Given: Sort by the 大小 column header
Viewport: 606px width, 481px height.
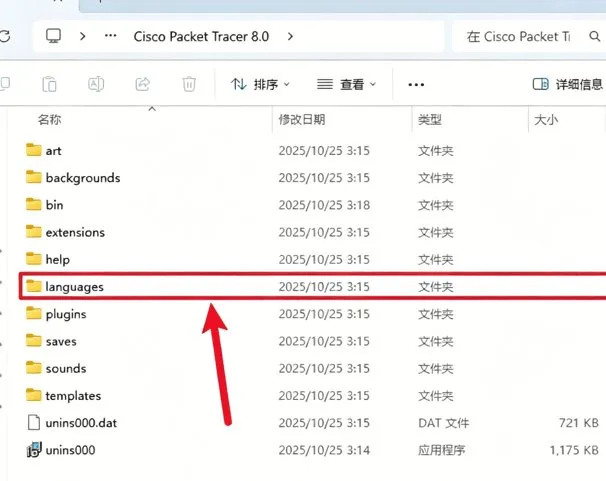Looking at the screenshot, I should pyautogui.click(x=546, y=119).
